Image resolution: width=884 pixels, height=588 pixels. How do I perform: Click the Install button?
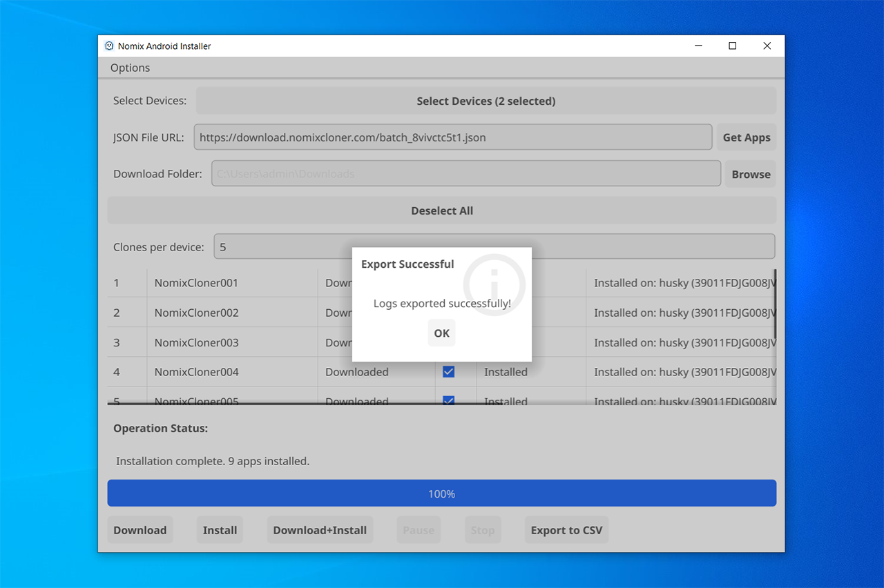pos(220,530)
